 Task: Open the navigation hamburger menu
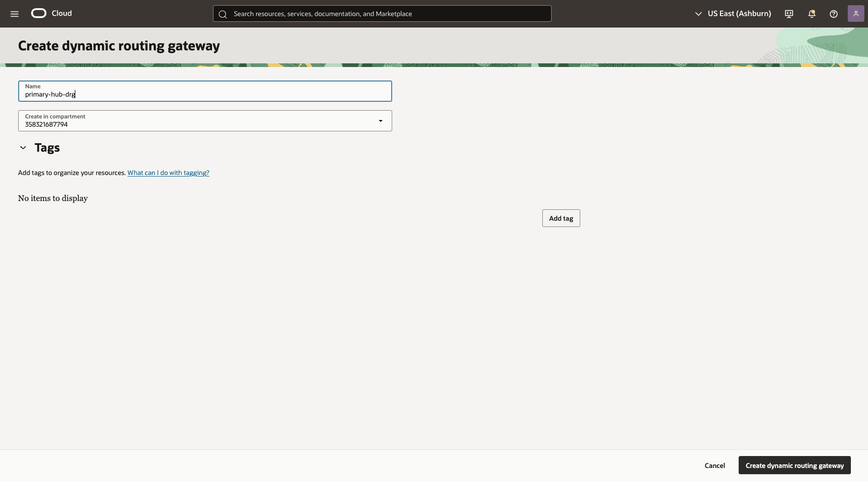pos(14,14)
